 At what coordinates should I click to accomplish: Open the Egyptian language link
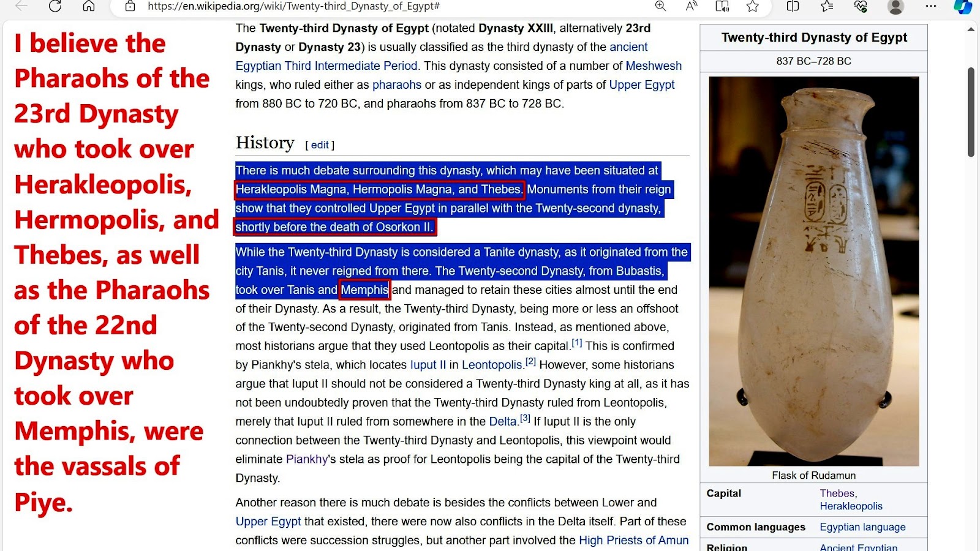coord(862,527)
